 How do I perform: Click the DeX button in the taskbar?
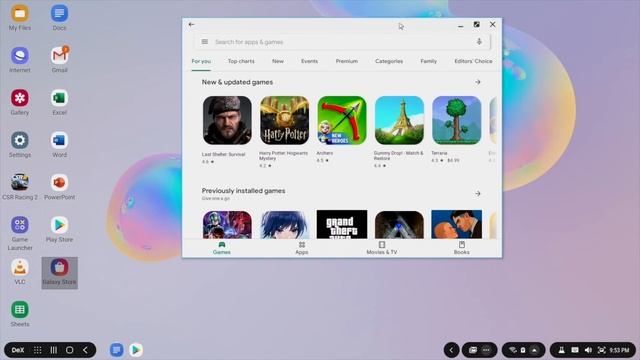(18, 350)
